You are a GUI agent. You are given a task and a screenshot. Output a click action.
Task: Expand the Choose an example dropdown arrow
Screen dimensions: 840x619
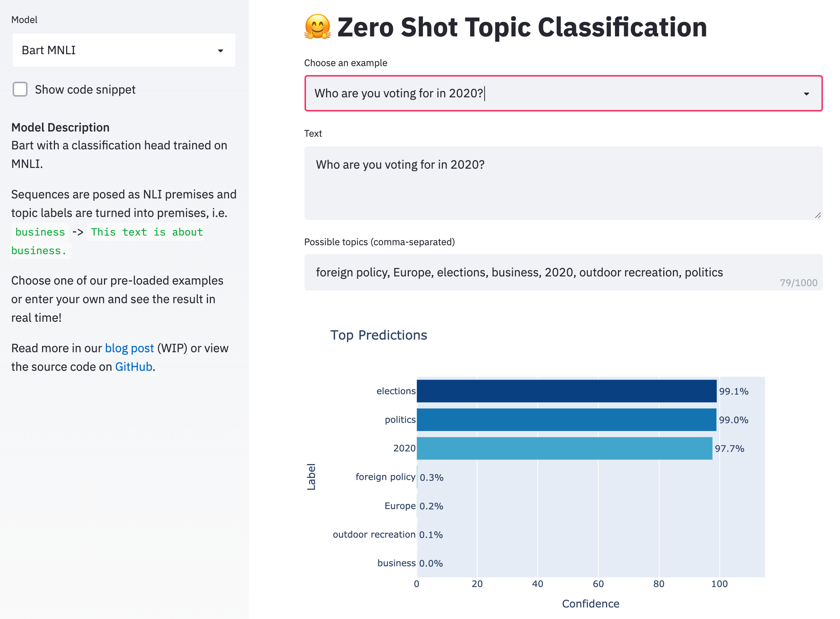(806, 94)
